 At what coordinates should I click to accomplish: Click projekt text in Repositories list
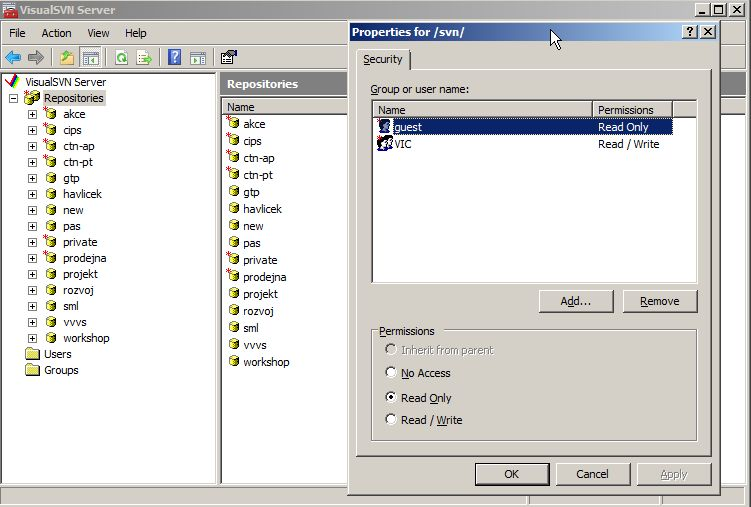coord(260,294)
